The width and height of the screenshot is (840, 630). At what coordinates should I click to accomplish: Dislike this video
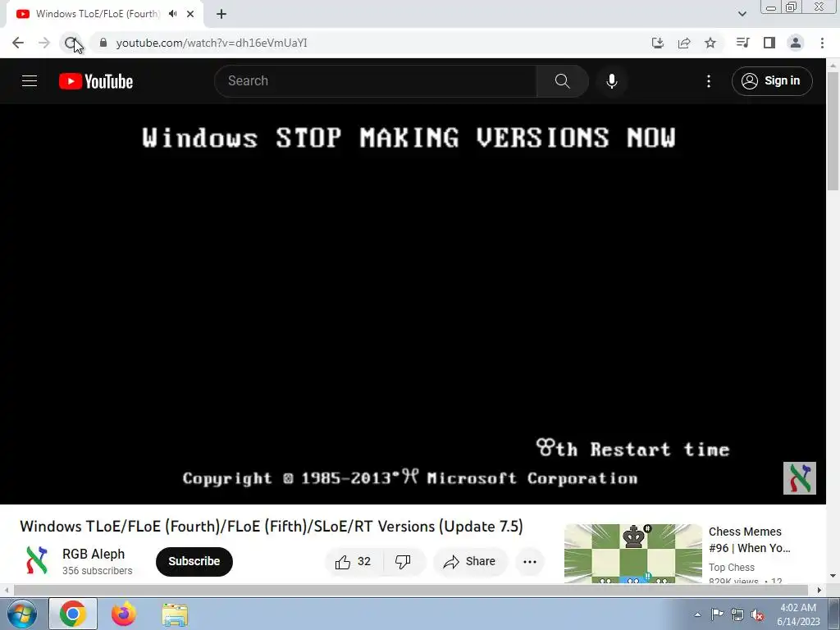tap(403, 561)
